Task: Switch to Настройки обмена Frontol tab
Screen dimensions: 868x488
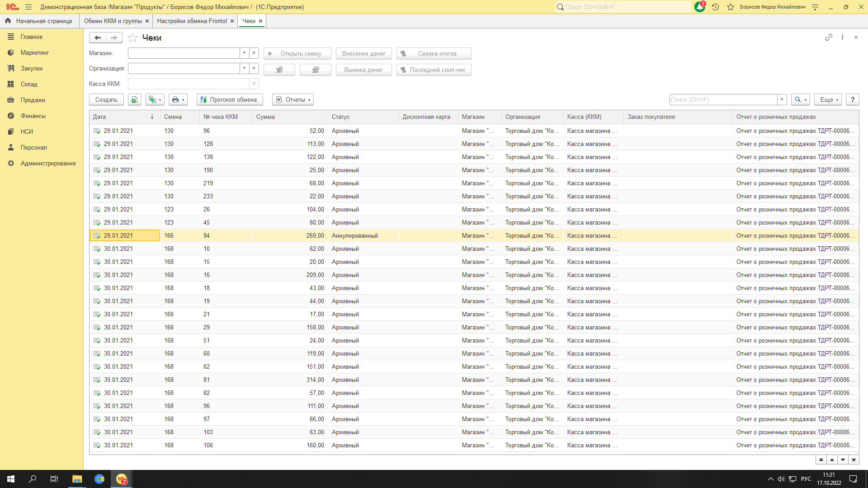Action: (192, 21)
